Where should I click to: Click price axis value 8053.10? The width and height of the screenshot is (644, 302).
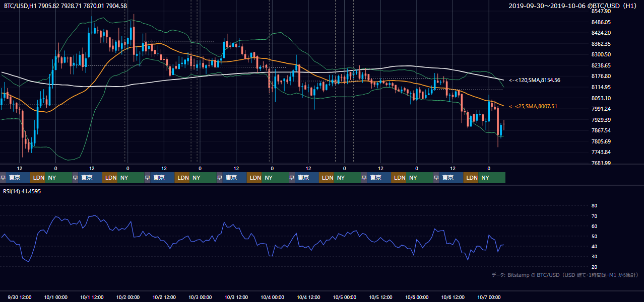(x=601, y=98)
